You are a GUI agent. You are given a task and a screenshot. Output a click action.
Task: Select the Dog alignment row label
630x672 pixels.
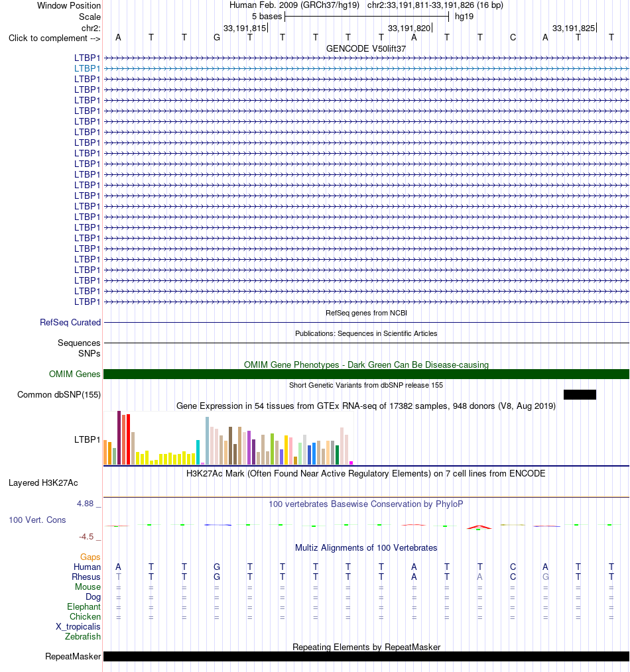[93, 597]
